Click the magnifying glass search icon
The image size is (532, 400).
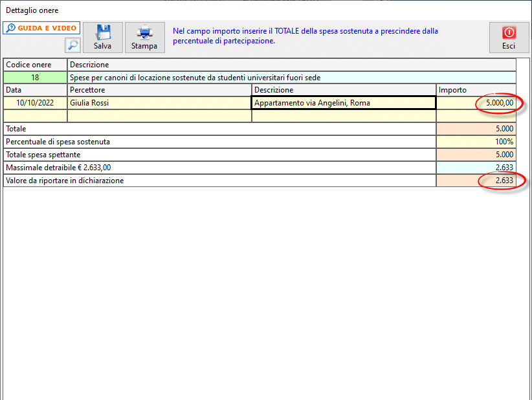click(x=72, y=45)
